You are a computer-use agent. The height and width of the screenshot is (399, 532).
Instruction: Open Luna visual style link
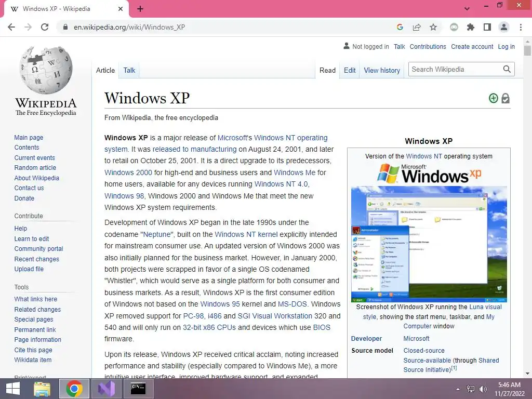point(485,307)
